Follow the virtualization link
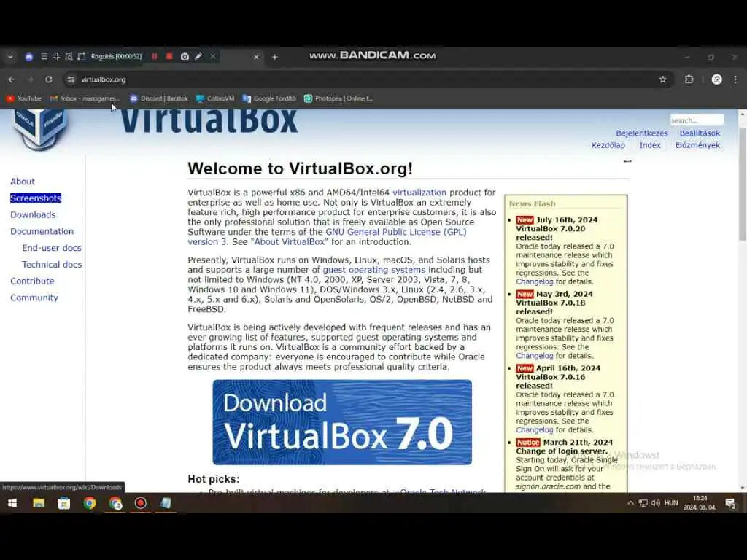747x560 pixels. [x=419, y=192]
